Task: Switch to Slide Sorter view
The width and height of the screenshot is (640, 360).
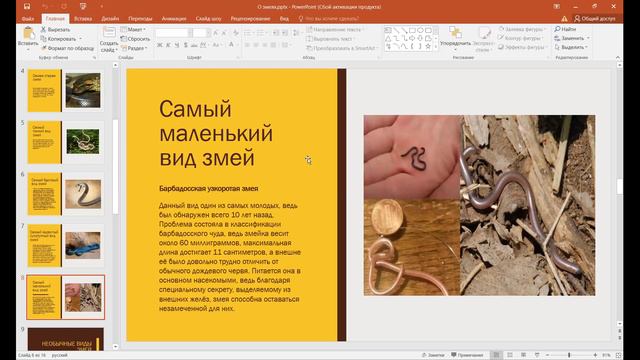Action: tap(510, 355)
